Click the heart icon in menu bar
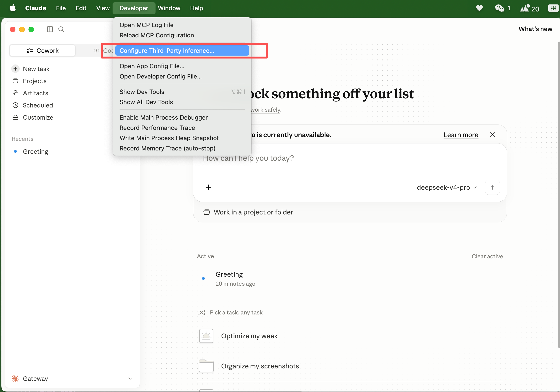Viewport: 560px width, 392px height. pyautogui.click(x=479, y=8)
